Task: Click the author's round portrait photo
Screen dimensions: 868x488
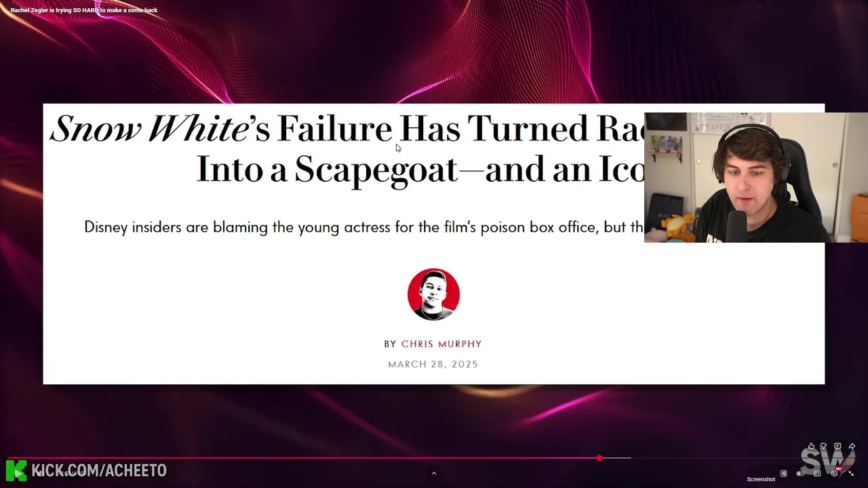Action: coord(433,294)
